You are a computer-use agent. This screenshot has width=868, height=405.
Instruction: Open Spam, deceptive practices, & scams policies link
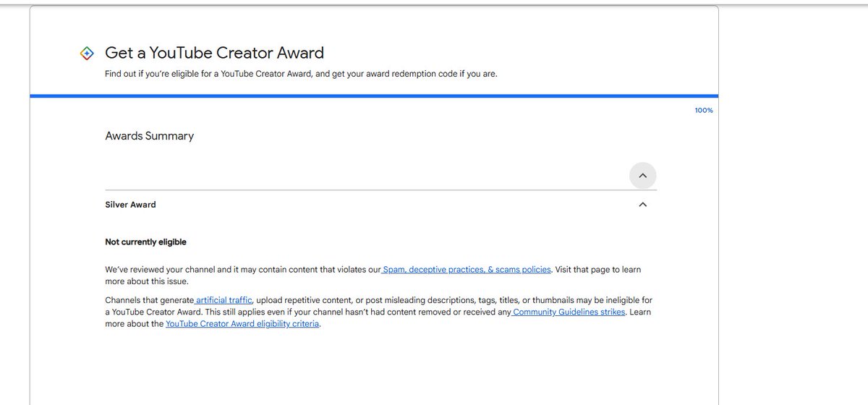(x=467, y=270)
